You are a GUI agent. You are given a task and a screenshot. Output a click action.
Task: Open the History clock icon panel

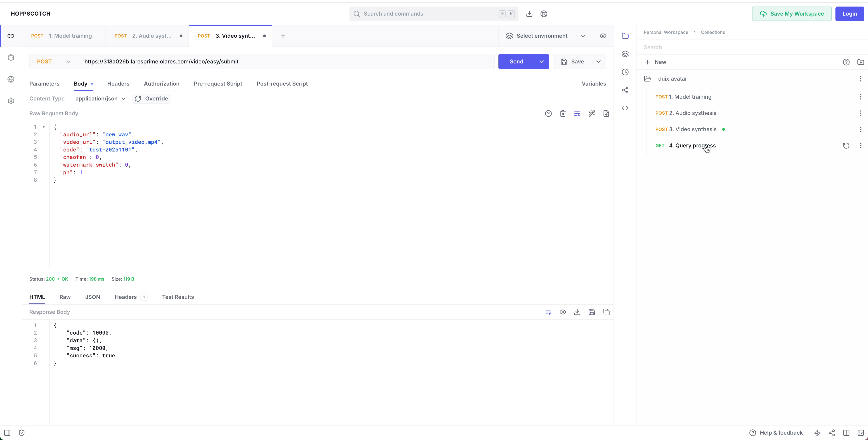pyautogui.click(x=625, y=72)
